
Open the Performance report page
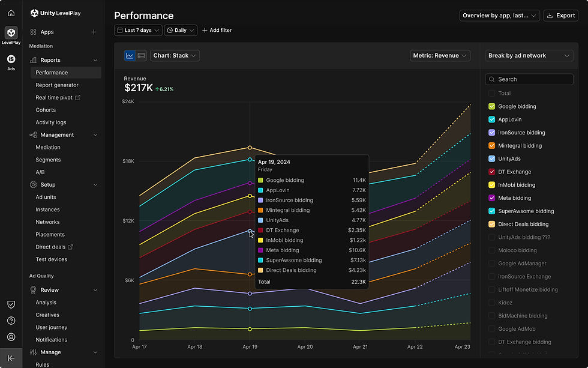click(65, 73)
